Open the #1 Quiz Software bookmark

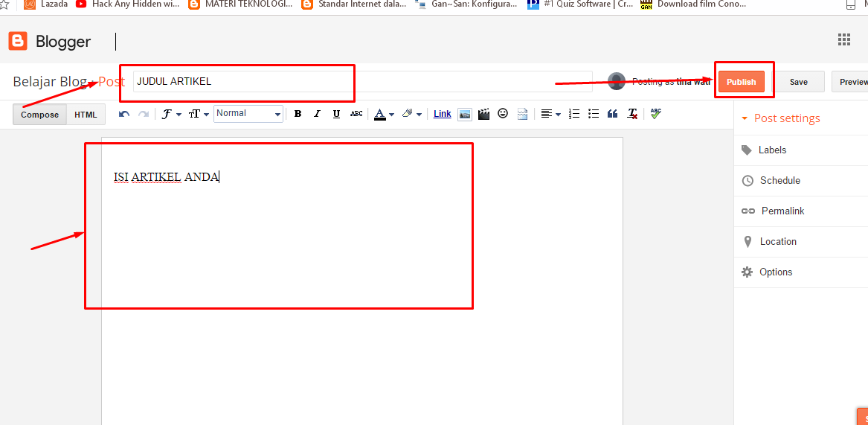point(579,4)
